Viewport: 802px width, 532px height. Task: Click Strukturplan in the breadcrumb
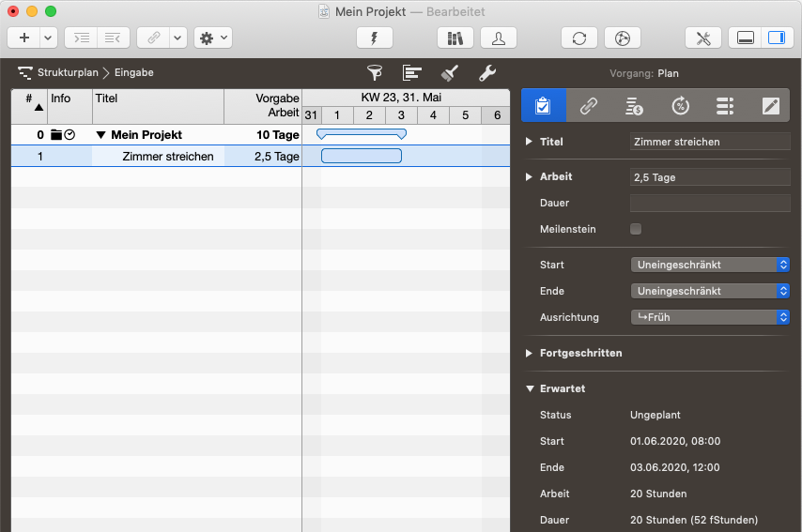click(x=68, y=72)
